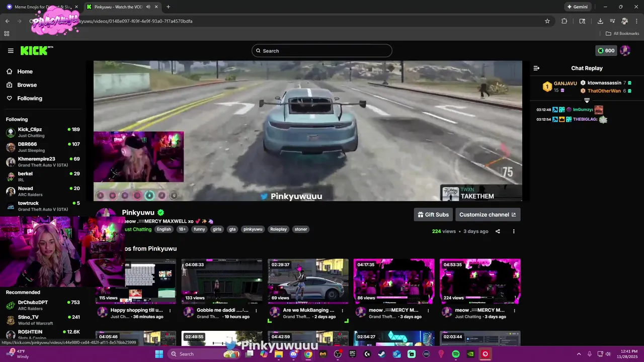
Task: Select the pinkyuwu tag
Action: click(253, 229)
